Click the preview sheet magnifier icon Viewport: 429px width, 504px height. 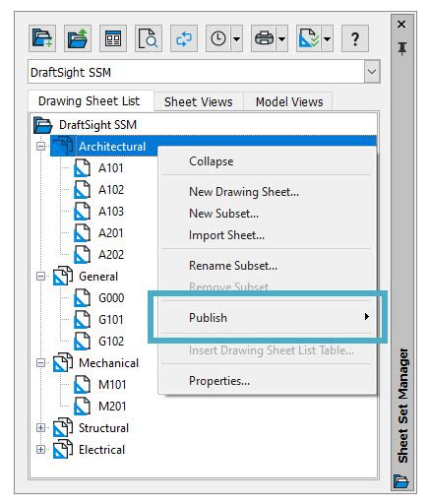[x=149, y=38]
